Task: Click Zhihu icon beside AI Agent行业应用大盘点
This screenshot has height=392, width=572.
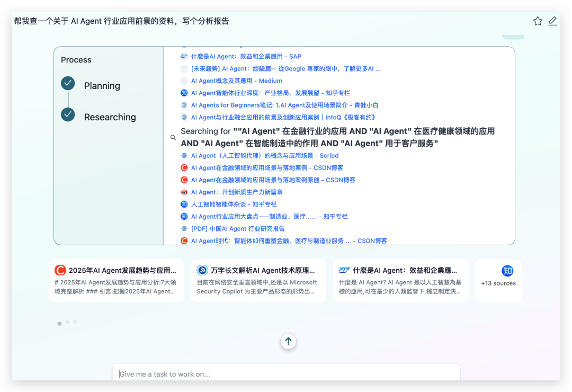Action: pos(184,217)
